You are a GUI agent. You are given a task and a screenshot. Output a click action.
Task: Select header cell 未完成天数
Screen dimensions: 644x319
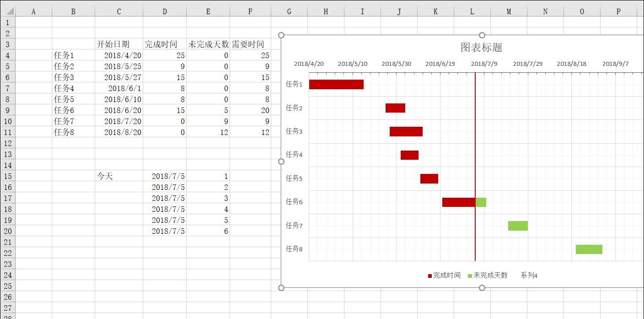point(208,44)
